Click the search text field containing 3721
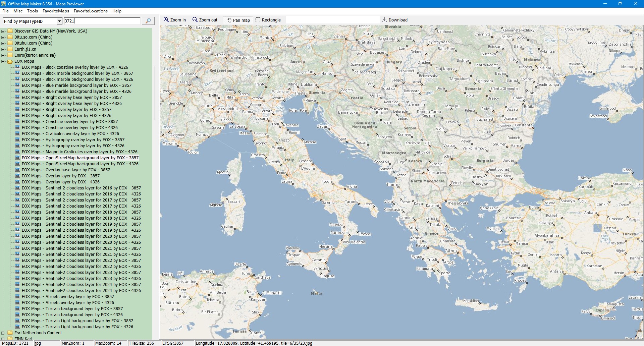This screenshot has height=346, width=644. [102, 21]
